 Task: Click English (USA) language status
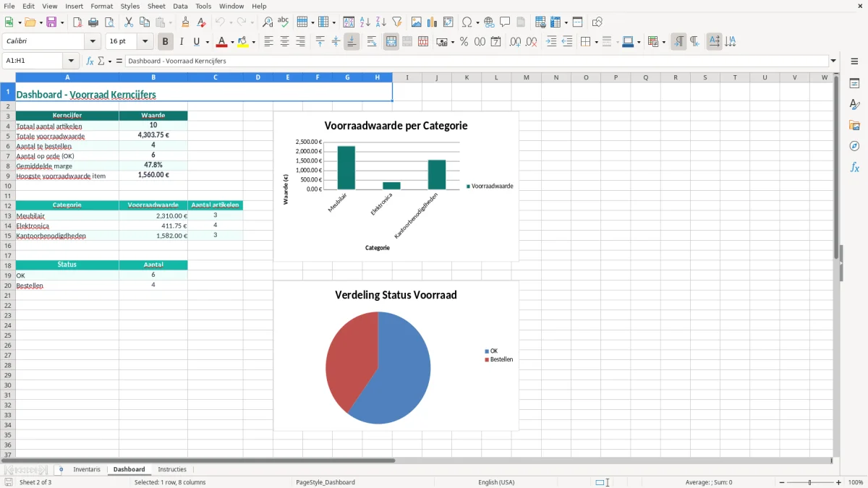(x=496, y=482)
